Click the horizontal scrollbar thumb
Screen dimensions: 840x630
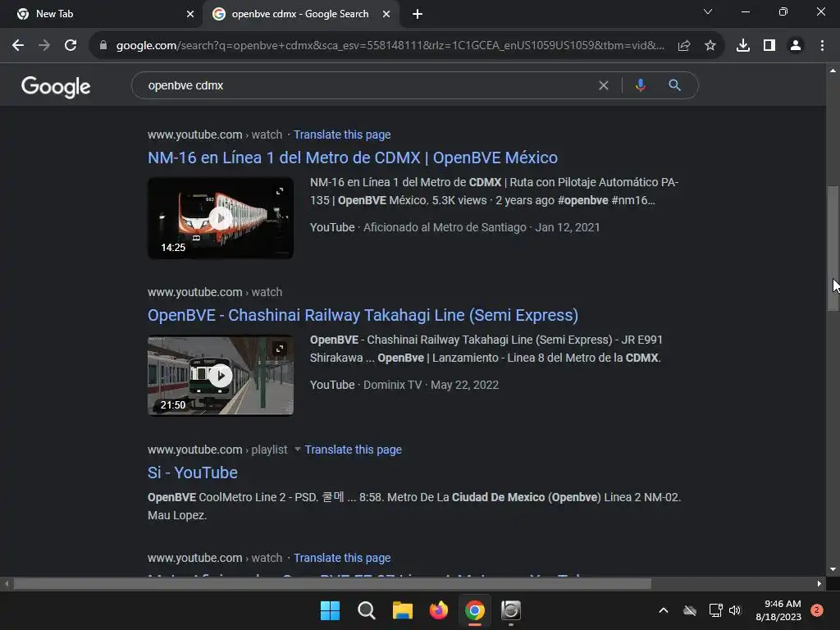(332, 584)
